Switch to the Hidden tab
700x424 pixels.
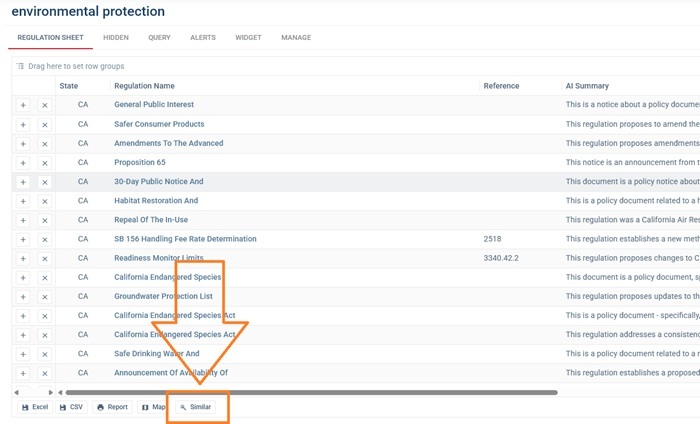point(116,38)
